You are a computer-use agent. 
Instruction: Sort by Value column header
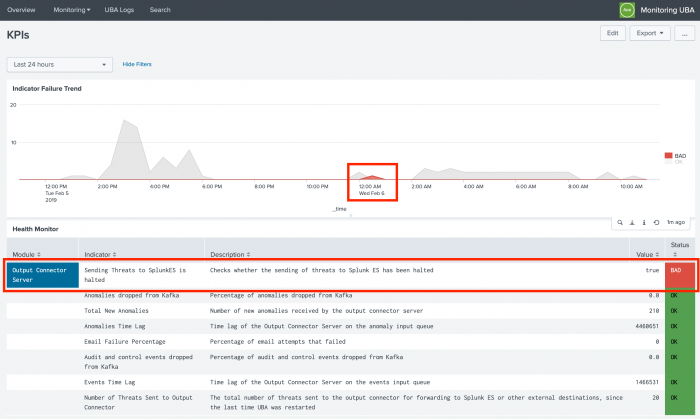647,254
